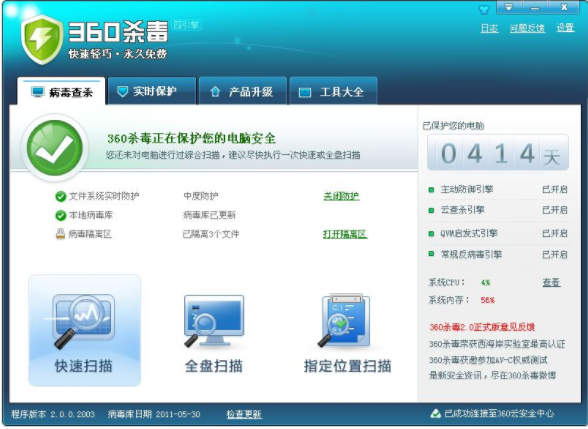Click 360杀毒正在保护您的电脑安全 headline

pos(191,138)
